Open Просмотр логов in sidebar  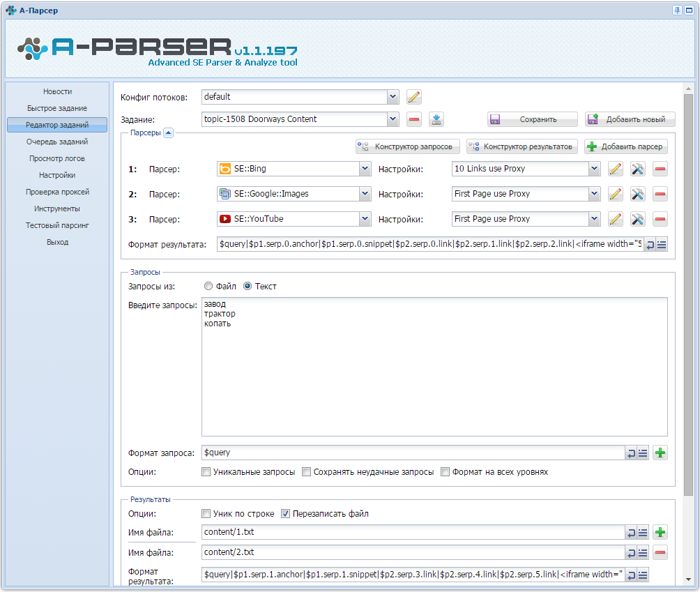coord(57,158)
